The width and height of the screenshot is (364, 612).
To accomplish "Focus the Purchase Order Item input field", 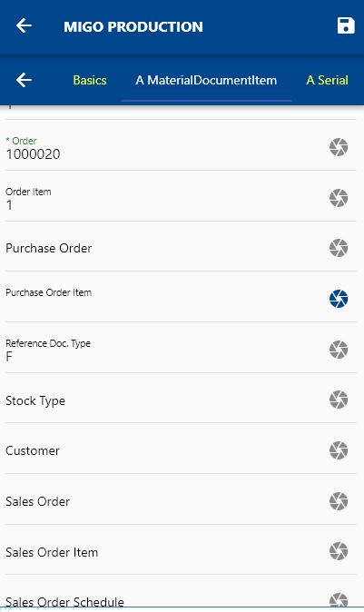I will pos(164,300).
